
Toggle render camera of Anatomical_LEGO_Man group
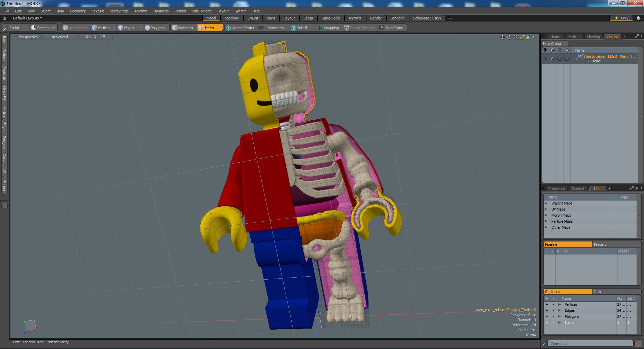[x=552, y=59]
